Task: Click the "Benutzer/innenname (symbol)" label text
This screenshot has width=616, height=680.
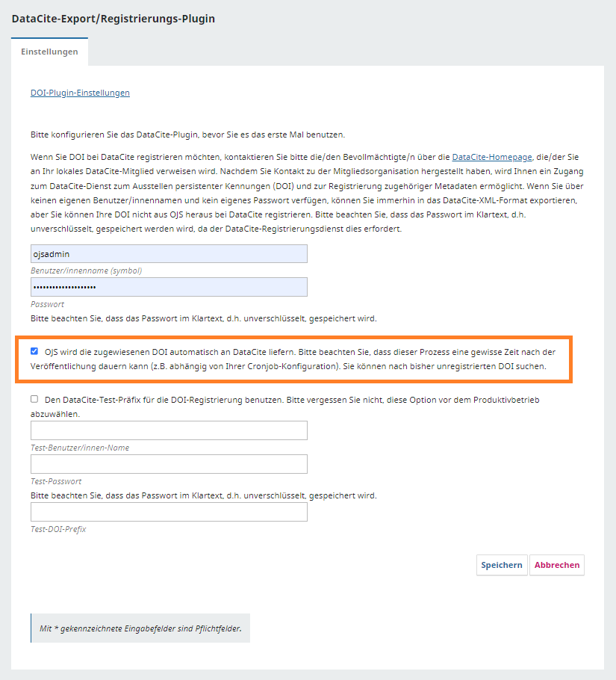Action: tap(86, 271)
